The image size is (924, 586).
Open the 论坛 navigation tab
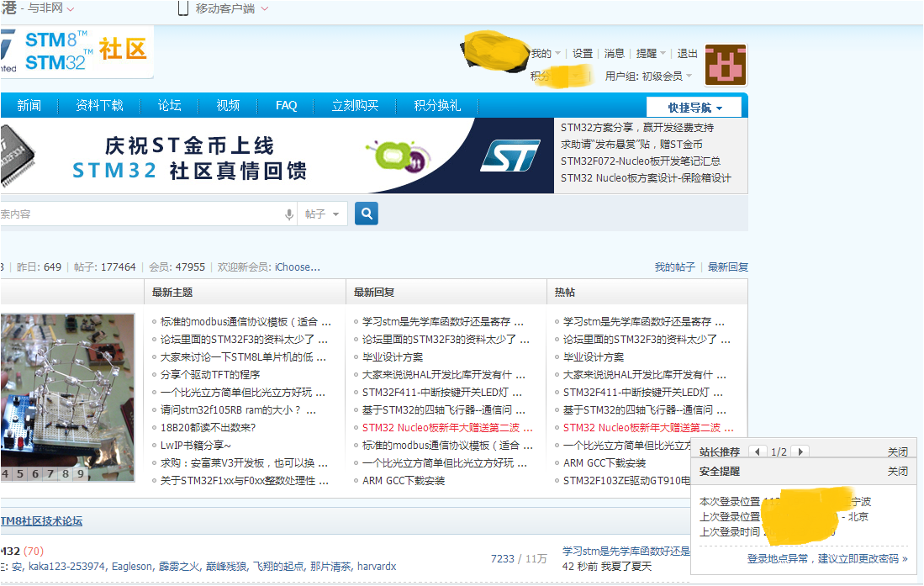pos(169,106)
